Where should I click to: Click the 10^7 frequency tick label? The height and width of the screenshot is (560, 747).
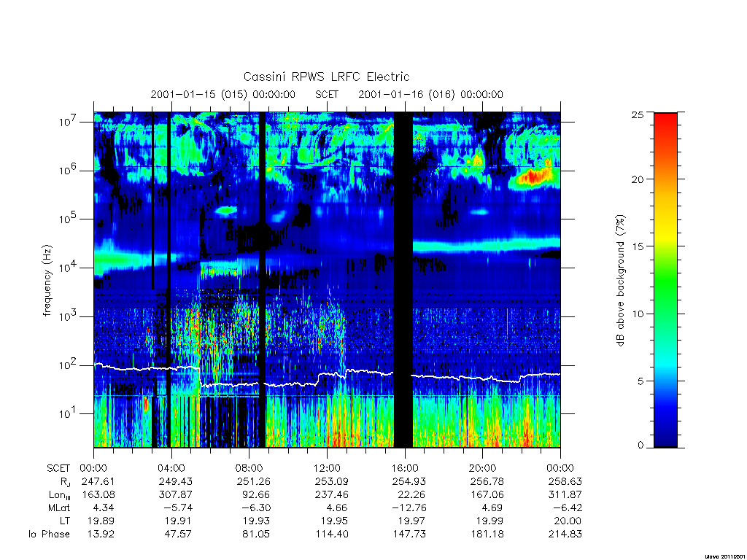69,120
